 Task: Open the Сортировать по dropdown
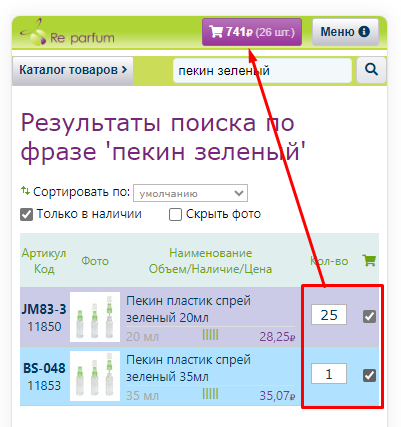190,193
